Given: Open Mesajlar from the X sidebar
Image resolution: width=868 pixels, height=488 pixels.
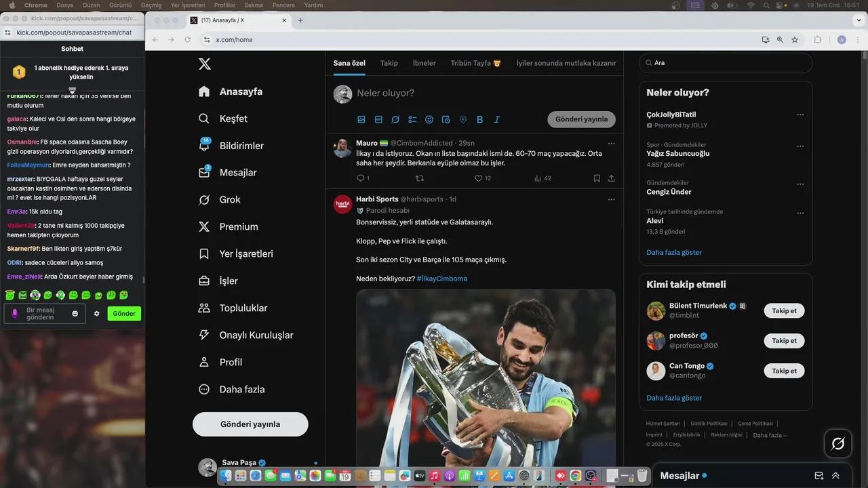Looking at the screenshot, I should pyautogui.click(x=228, y=173).
